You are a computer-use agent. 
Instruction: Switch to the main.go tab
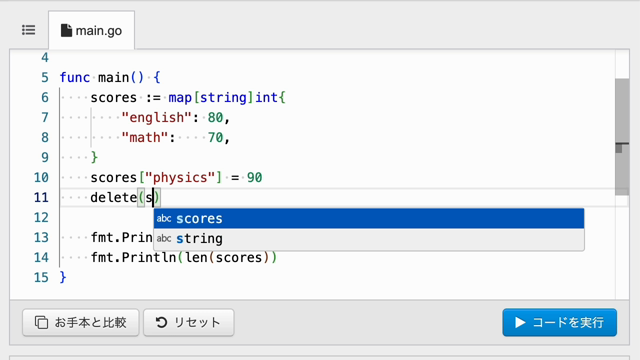tap(91, 31)
